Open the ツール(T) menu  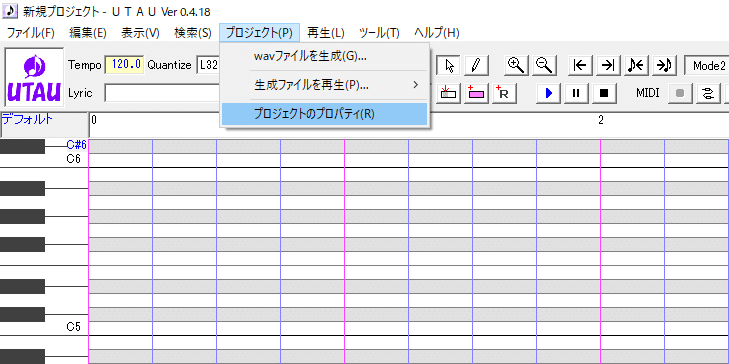379,33
